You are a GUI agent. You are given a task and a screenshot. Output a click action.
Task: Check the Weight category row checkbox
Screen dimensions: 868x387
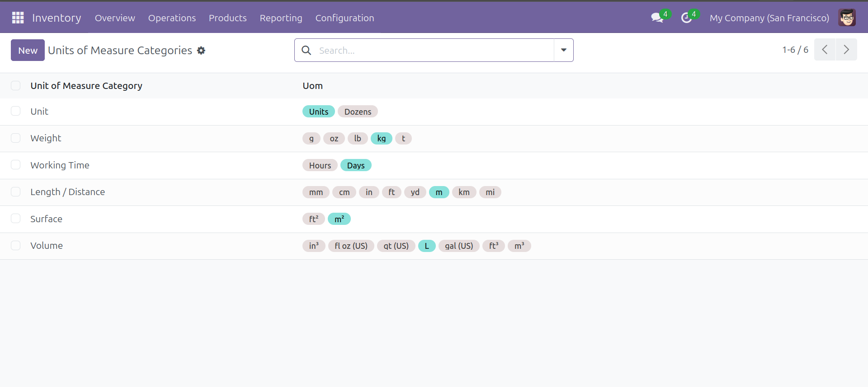click(x=16, y=138)
